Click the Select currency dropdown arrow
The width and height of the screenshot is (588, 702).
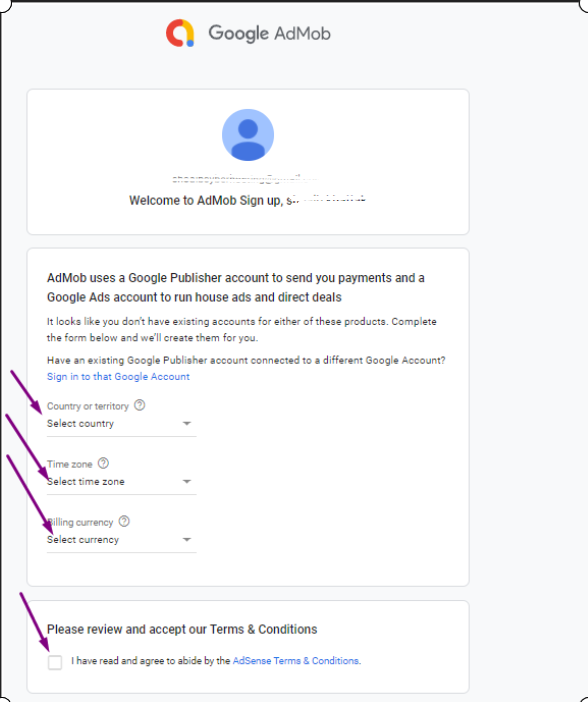tap(187, 539)
